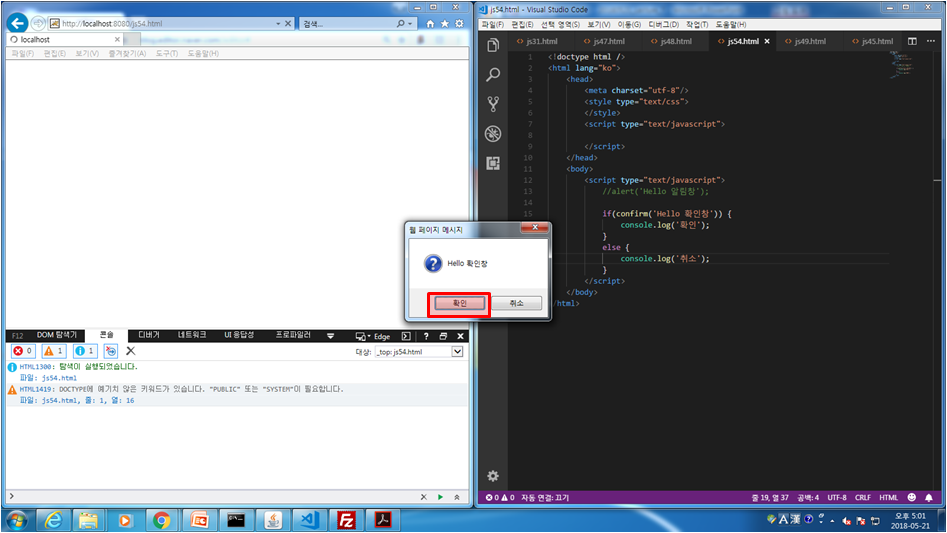Open js31.html tab in VS Code
Image resolution: width=947 pixels, height=533 pixels.
(537, 41)
